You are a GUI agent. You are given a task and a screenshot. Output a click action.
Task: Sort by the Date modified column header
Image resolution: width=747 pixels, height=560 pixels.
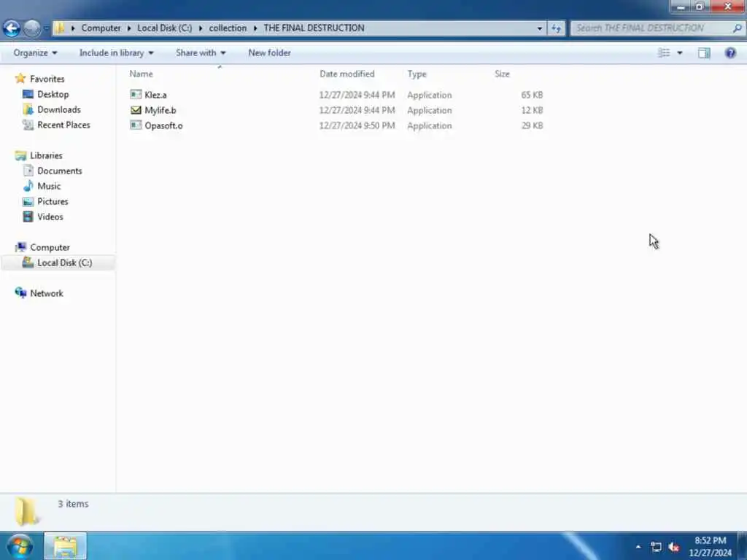pyautogui.click(x=347, y=74)
